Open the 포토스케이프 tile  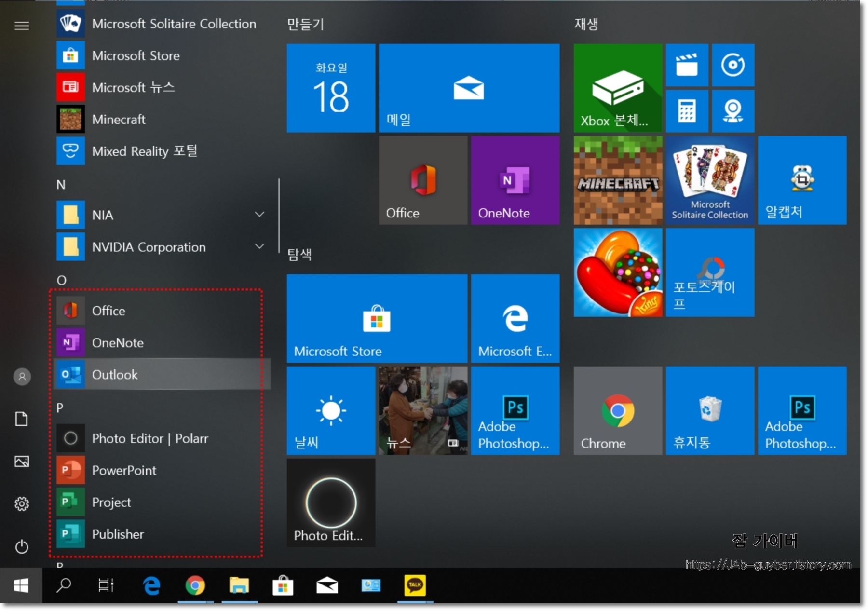tap(710, 272)
